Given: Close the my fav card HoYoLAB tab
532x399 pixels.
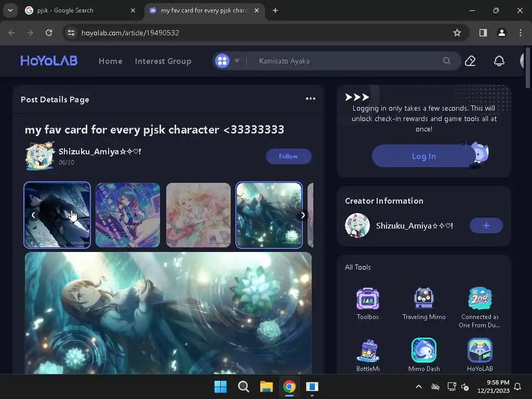Looking at the screenshot, I should click(257, 10).
